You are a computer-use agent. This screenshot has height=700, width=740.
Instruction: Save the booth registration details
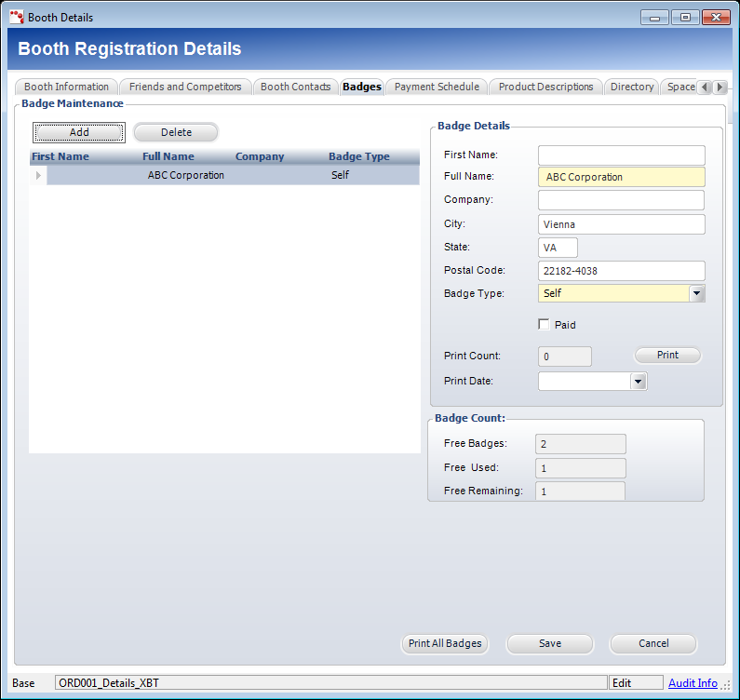pyautogui.click(x=549, y=643)
